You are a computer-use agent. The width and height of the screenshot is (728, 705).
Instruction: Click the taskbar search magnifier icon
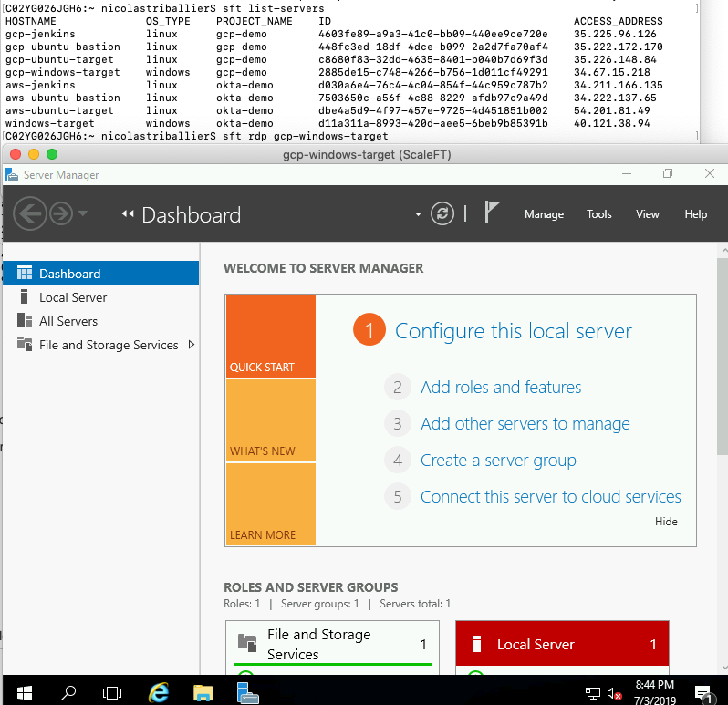click(x=68, y=692)
